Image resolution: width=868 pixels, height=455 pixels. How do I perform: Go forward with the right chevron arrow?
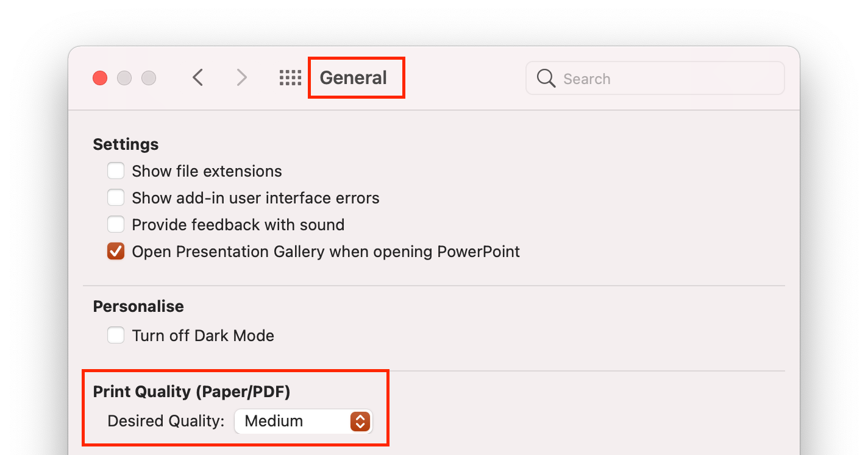pos(242,77)
